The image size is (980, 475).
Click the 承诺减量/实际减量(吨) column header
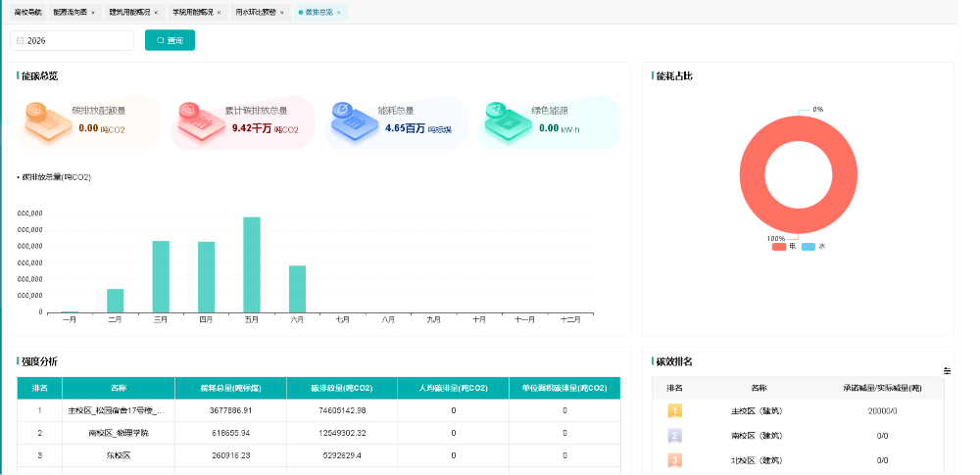coord(883,388)
